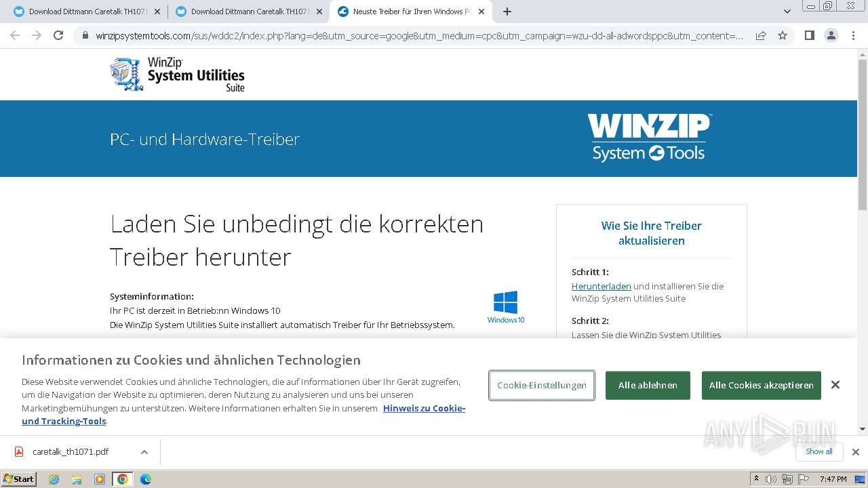The height and width of the screenshot is (488, 868).
Task: Click the page vertical scrollbar
Action: [x=862, y=136]
